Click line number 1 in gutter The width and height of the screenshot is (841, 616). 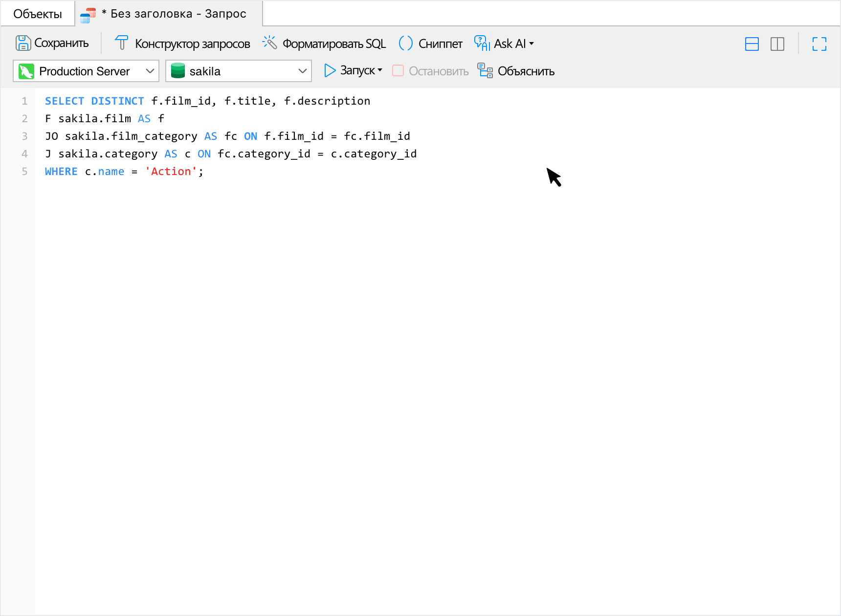point(24,101)
